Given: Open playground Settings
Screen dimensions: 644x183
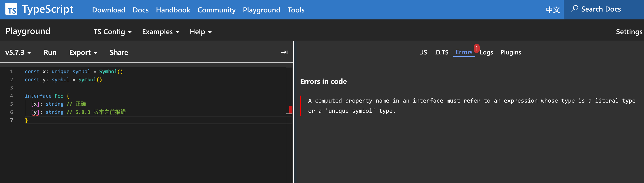Looking at the screenshot, I should tap(629, 32).
